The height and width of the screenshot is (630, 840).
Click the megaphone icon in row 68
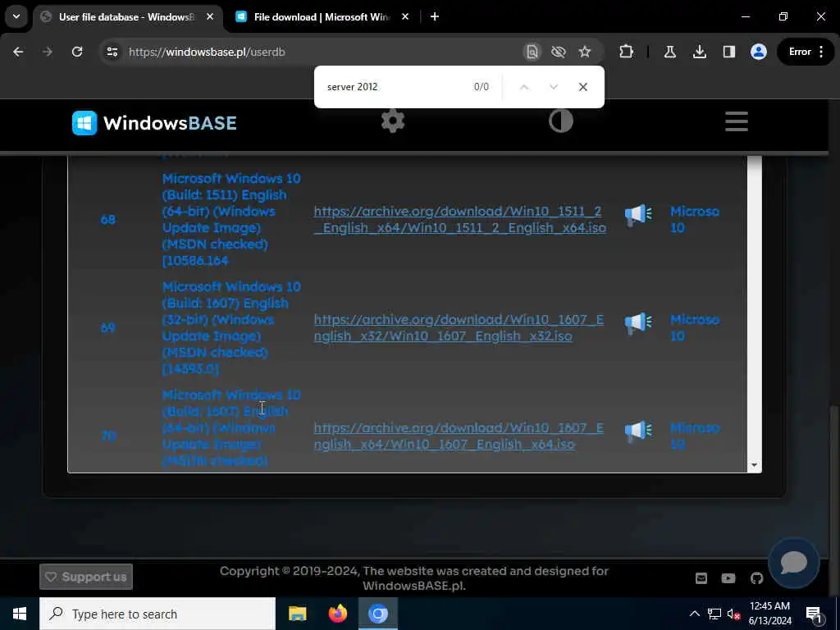638,216
